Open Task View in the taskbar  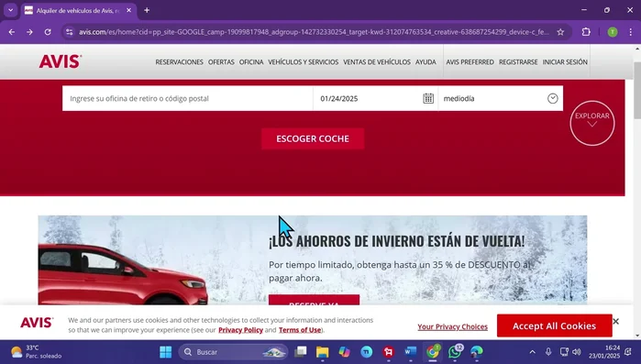click(x=301, y=352)
